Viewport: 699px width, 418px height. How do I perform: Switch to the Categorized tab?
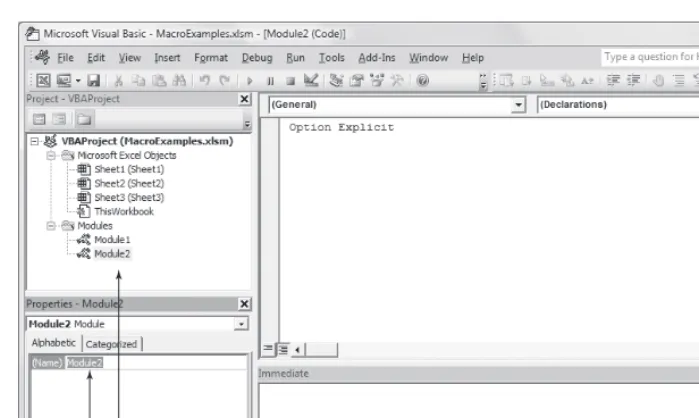coord(111,344)
